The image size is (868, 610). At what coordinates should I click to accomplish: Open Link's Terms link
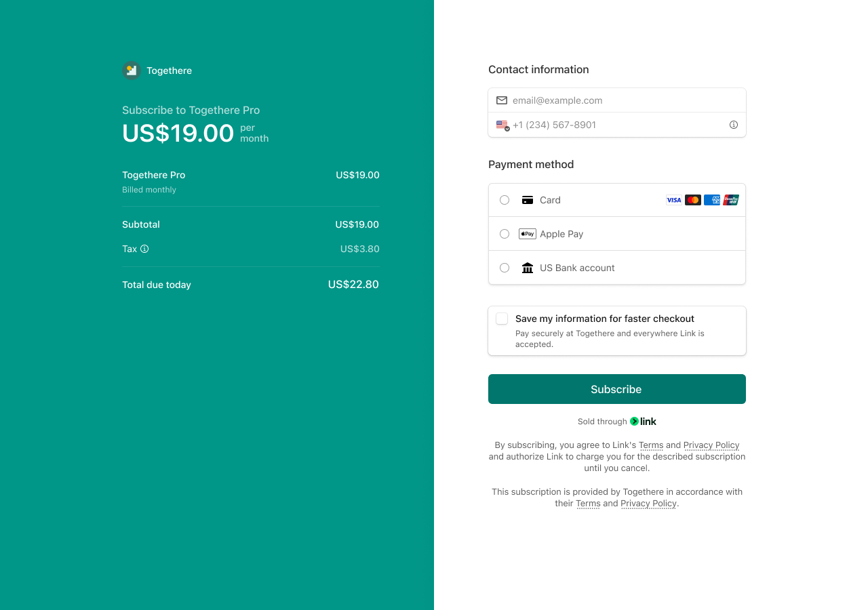click(x=651, y=445)
